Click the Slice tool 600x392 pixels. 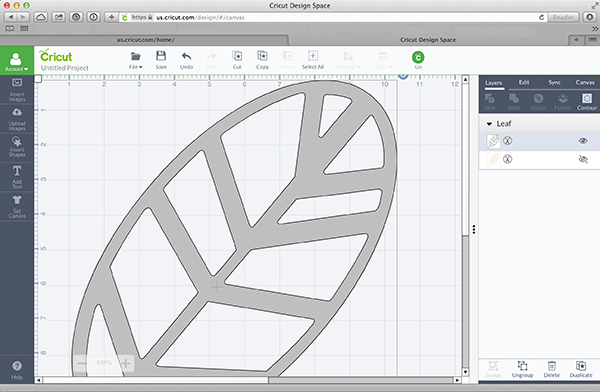[490, 102]
